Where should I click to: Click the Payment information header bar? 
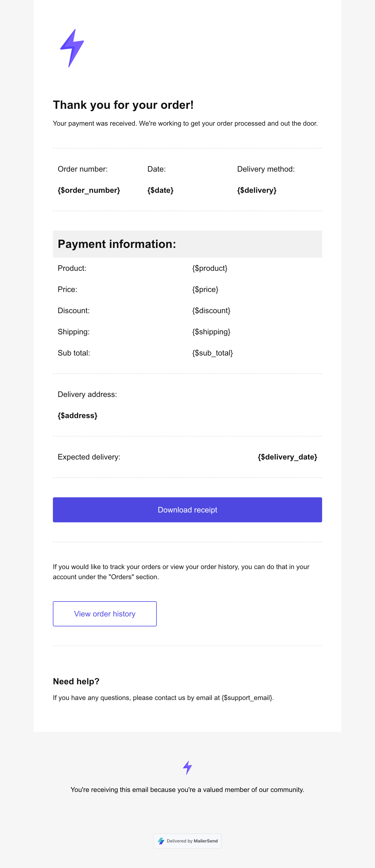[187, 244]
